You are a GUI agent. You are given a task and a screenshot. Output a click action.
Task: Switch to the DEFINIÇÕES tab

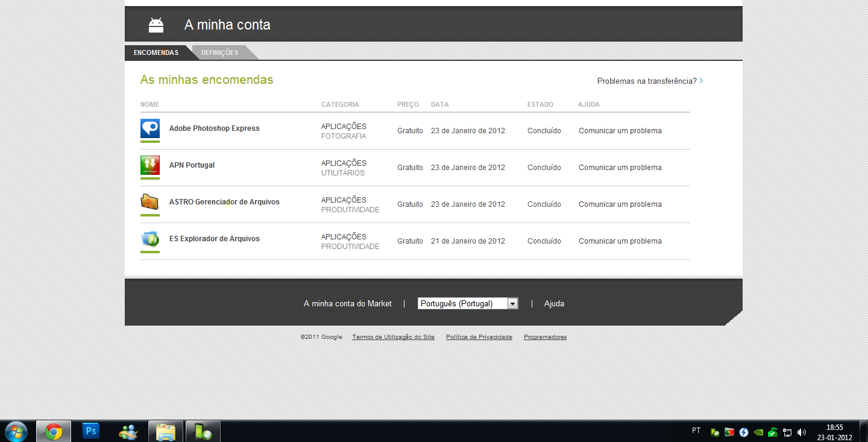[x=220, y=52]
